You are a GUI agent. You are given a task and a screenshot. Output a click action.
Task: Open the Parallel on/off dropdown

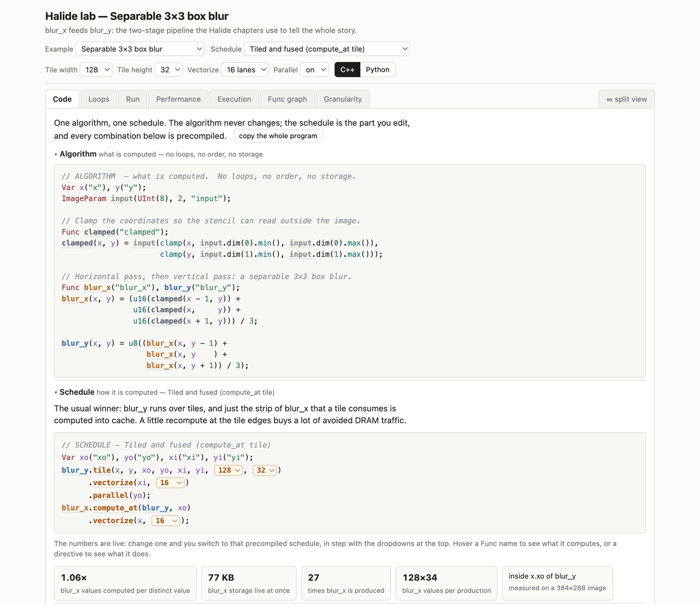coord(314,70)
